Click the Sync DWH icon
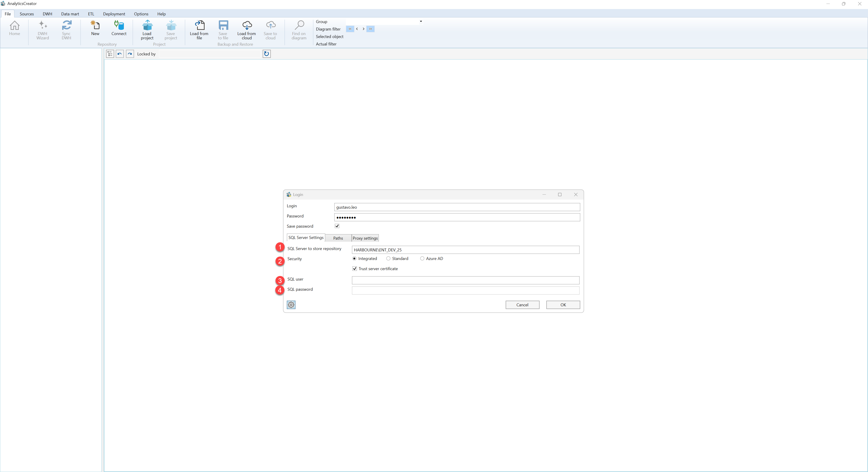This screenshot has width=868, height=472. tap(66, 30)
